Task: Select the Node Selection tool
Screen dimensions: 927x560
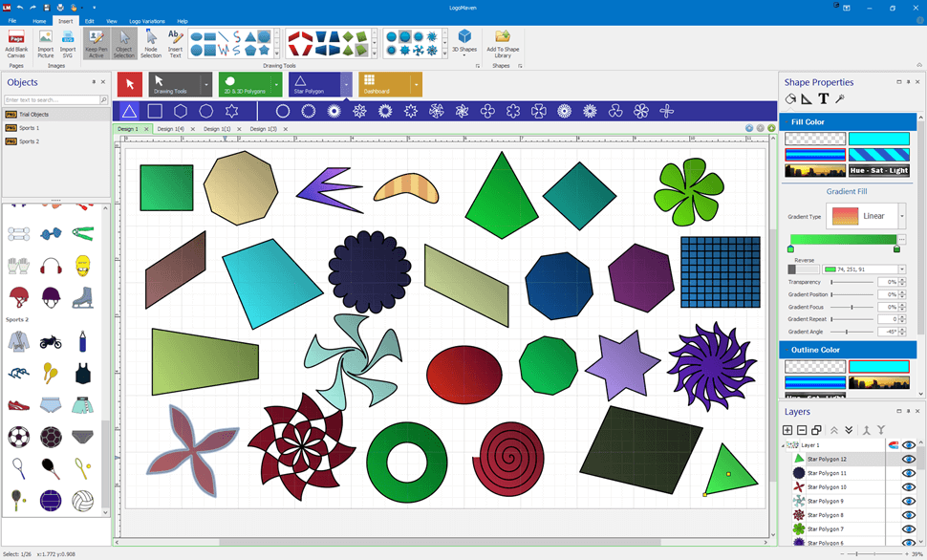Action: pyautogui.click(x=151, y=42)
